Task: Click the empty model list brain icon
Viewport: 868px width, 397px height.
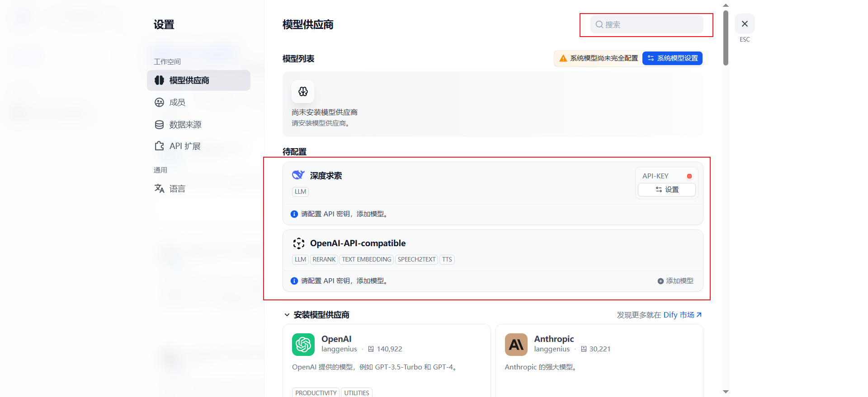Action: tap(303, 92)
